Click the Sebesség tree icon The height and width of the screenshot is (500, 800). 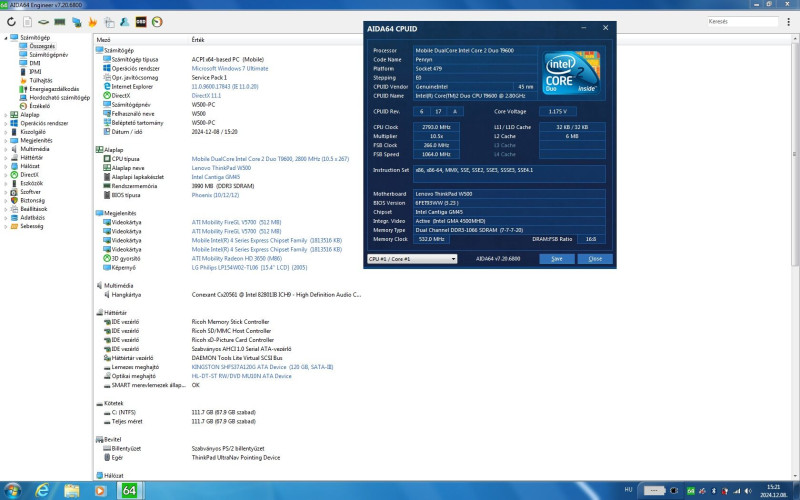[x=14, y=226]
